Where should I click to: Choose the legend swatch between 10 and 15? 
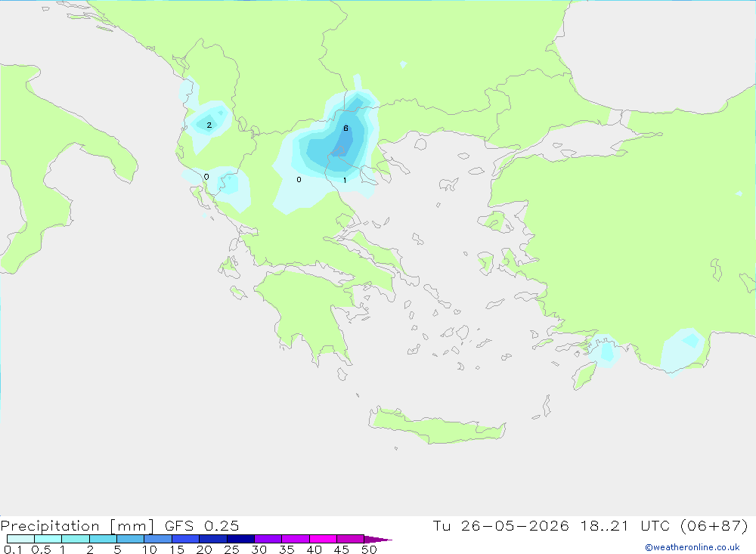[158, 539]
